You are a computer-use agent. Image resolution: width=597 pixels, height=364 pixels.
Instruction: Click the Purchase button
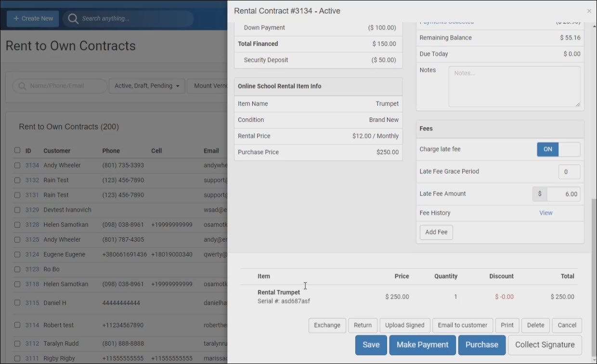(x=482, y=345)
